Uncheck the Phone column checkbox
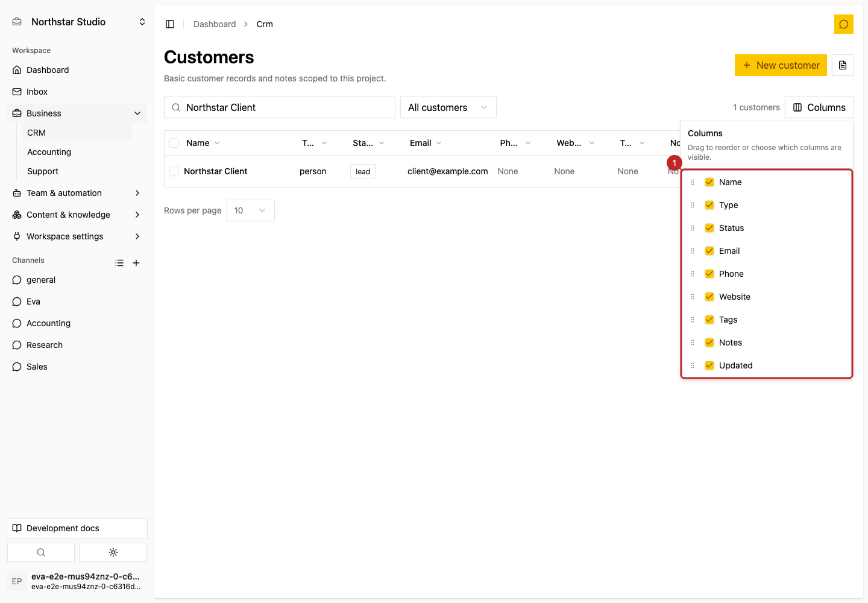The height and width of the screenshot is (603, 868). click(709, 274)
